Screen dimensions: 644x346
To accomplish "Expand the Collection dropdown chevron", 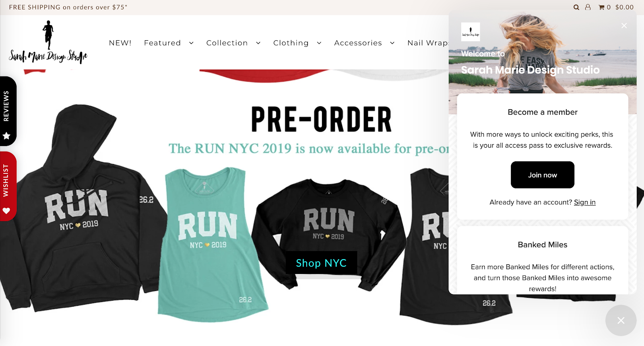I will tap(258, 43).
